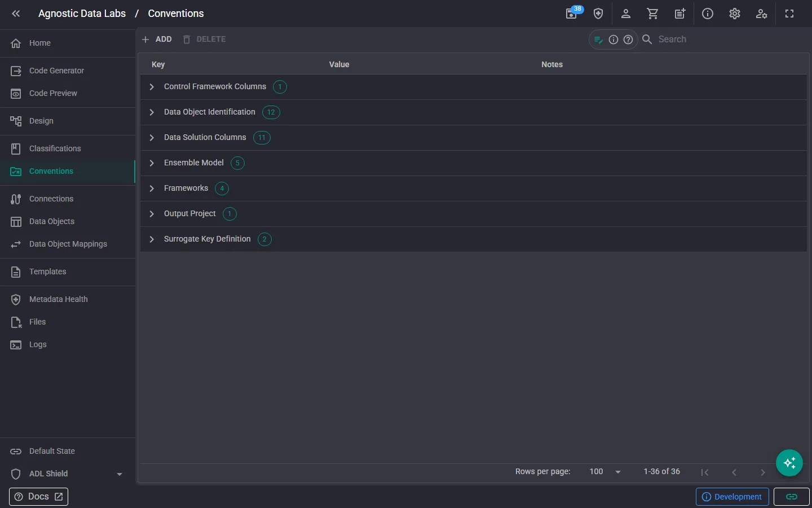
Task: Open the user account icon
Action: coord(625,14)
